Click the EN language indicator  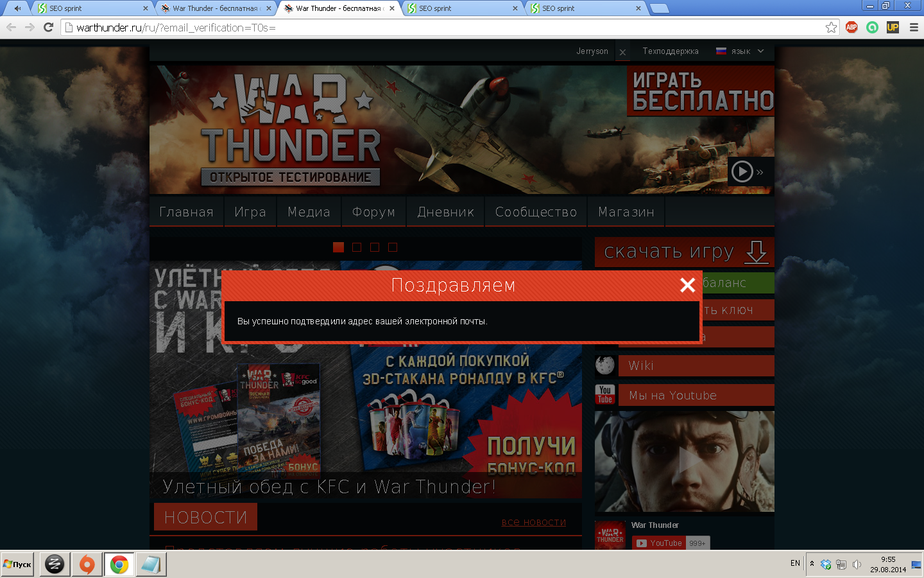pyautogui.click(x=795, y=563)
